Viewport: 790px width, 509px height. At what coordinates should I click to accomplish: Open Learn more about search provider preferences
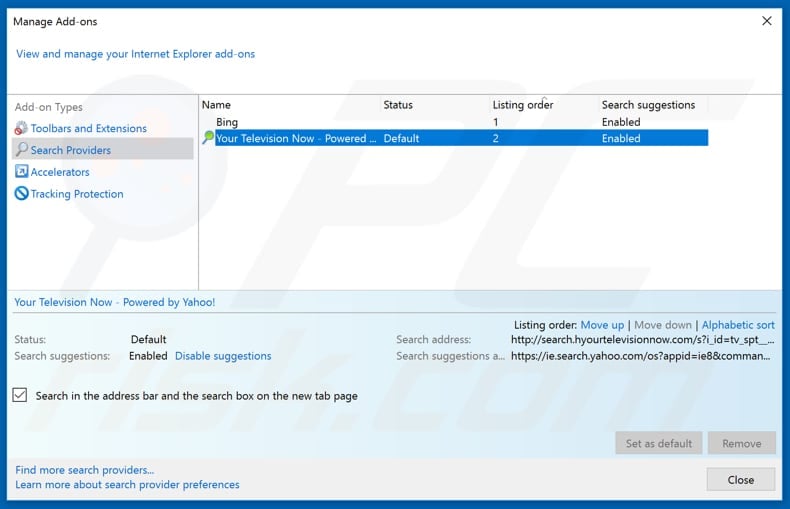(x=127, y=484)
